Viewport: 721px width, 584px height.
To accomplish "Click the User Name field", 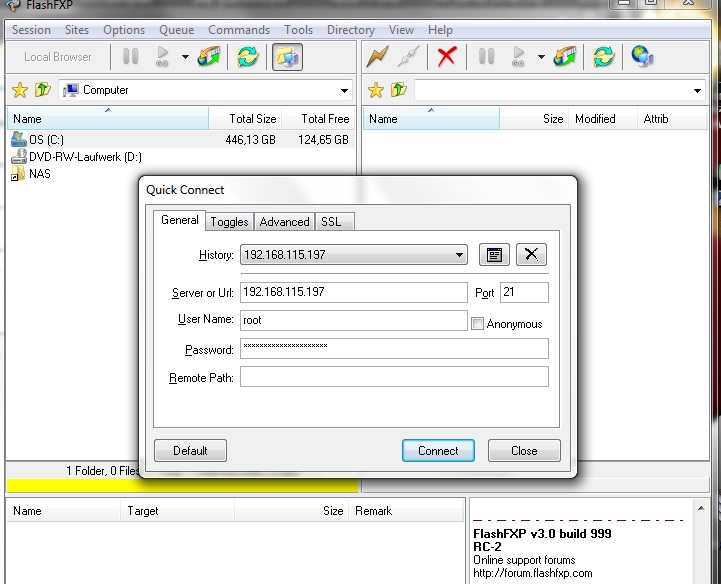I will click(x=354, y=320).
